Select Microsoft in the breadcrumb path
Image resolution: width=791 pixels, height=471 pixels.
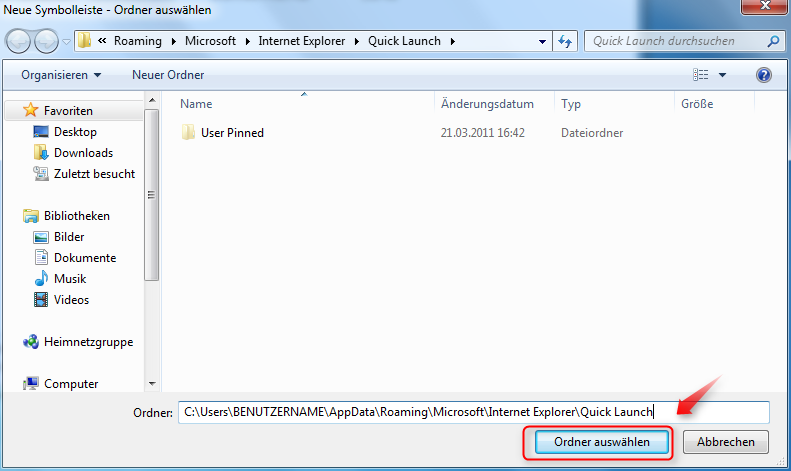pos(210,41)
